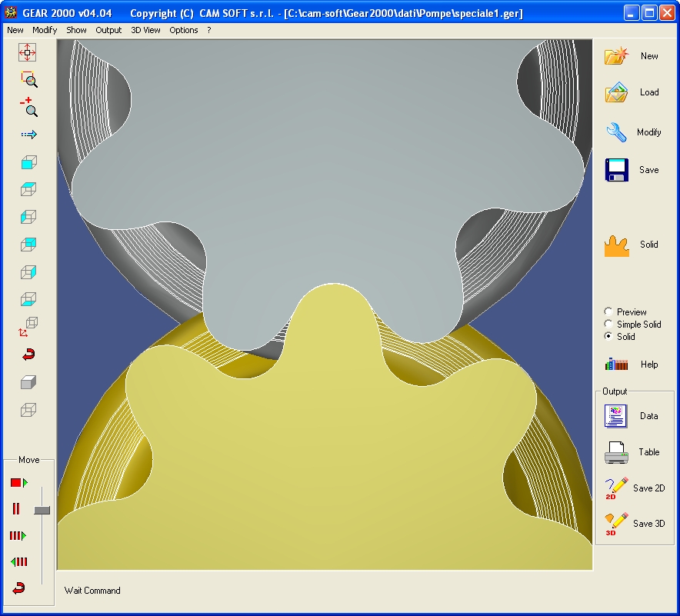Choose the cube view with top face highlighted
Image resolution: width=680 pixels, height=616 pixels.
[x=28, y=189]
